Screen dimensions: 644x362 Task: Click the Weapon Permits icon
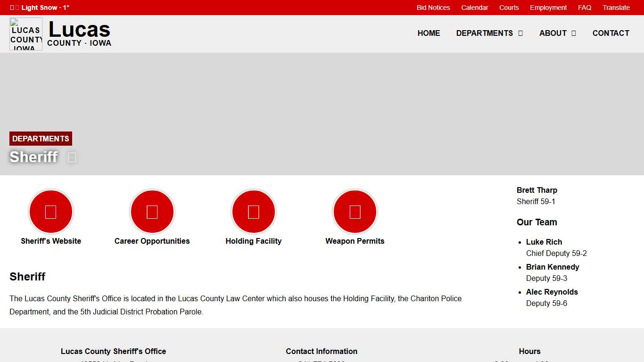[x=355, y=212]
